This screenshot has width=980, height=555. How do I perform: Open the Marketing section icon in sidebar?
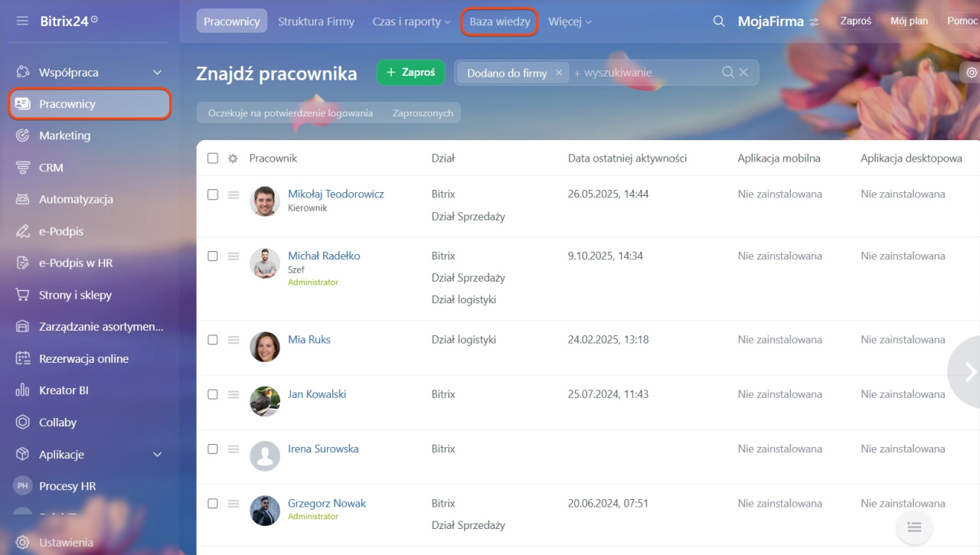[23, 135]
